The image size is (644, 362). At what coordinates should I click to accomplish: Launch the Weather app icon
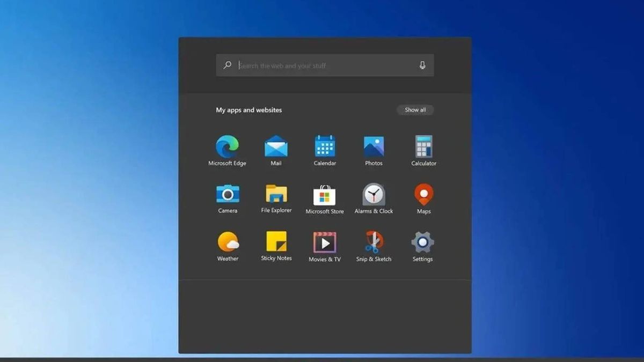(x=228, y=242)
